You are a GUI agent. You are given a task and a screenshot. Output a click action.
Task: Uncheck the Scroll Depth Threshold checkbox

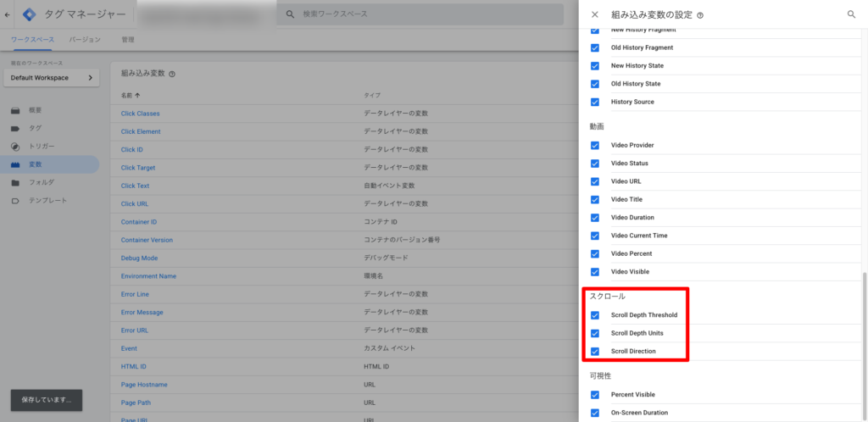595,315
